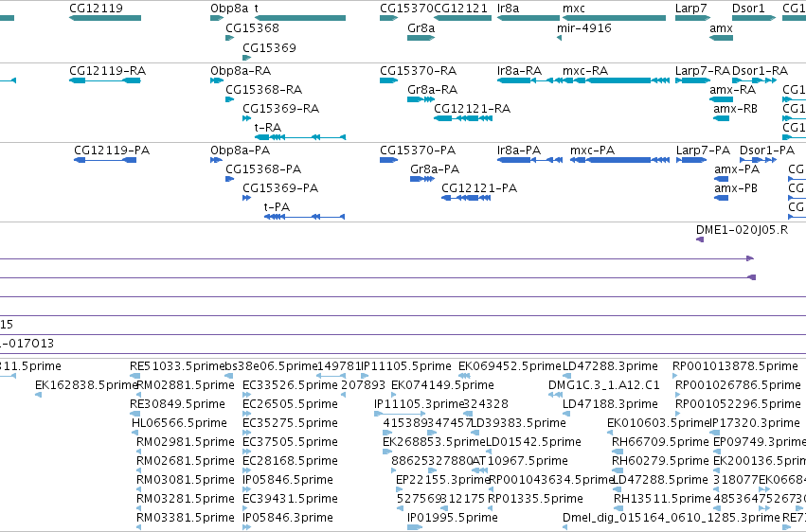Viewport: 806px width, 532px height.
Task: Select the CG15370-RA transcript label
Action: click(418, 70)
